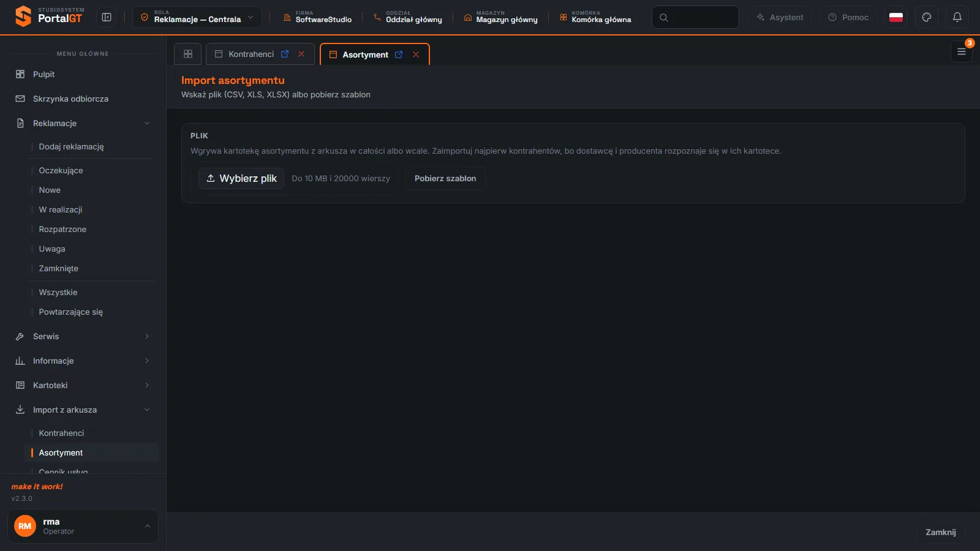
Task: Expand the Serwis menu section
Action: [x=83, y=336]
